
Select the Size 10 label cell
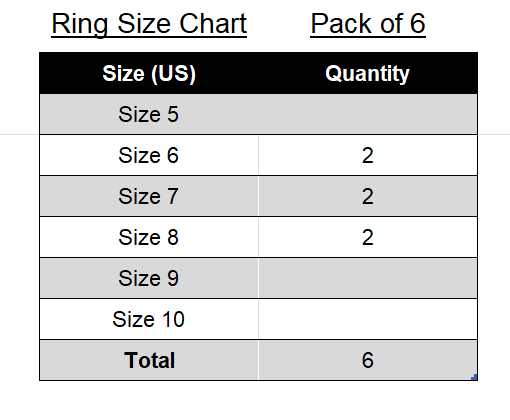149,319
